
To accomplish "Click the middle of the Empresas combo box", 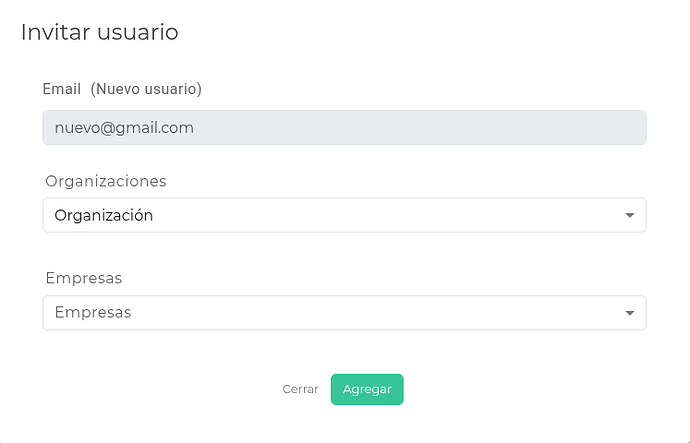I will click(x=344, y=313).
